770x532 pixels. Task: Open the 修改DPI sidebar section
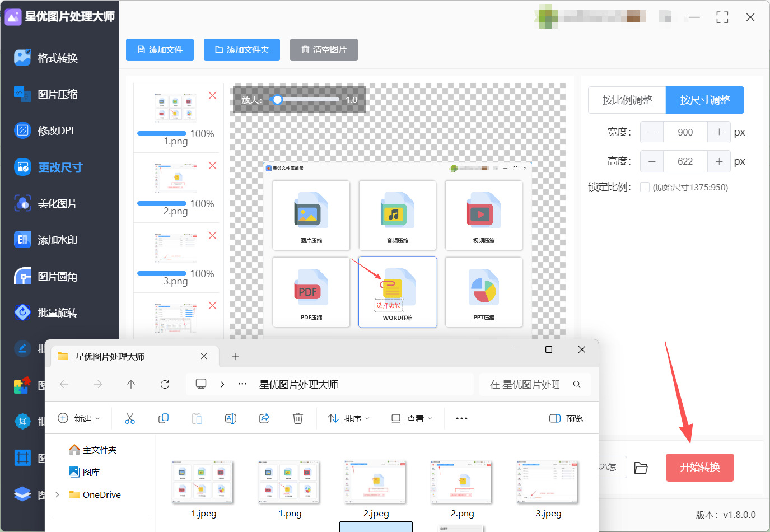(45, 130)
